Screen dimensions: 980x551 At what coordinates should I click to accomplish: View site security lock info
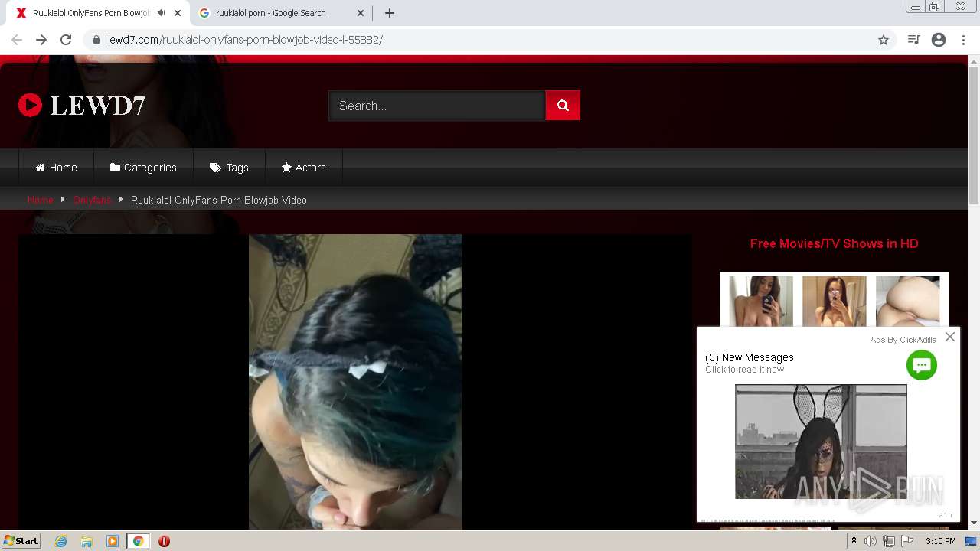point(96,40)
